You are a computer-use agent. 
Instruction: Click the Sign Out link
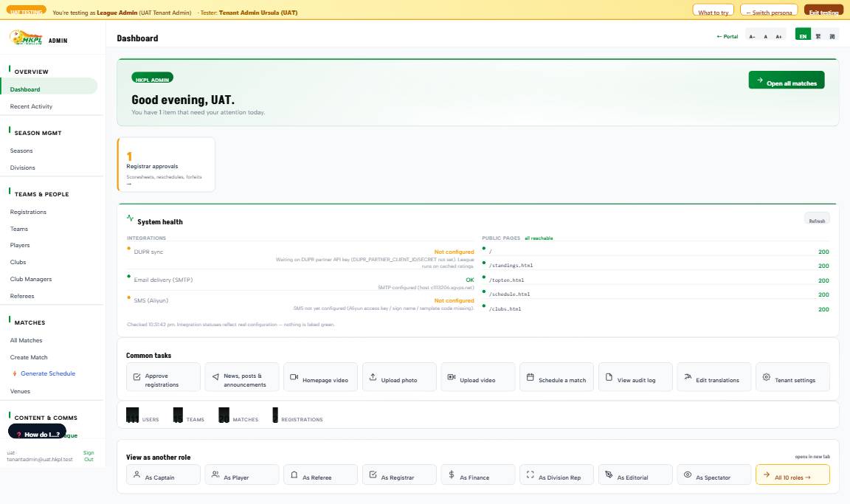[89, 456]
